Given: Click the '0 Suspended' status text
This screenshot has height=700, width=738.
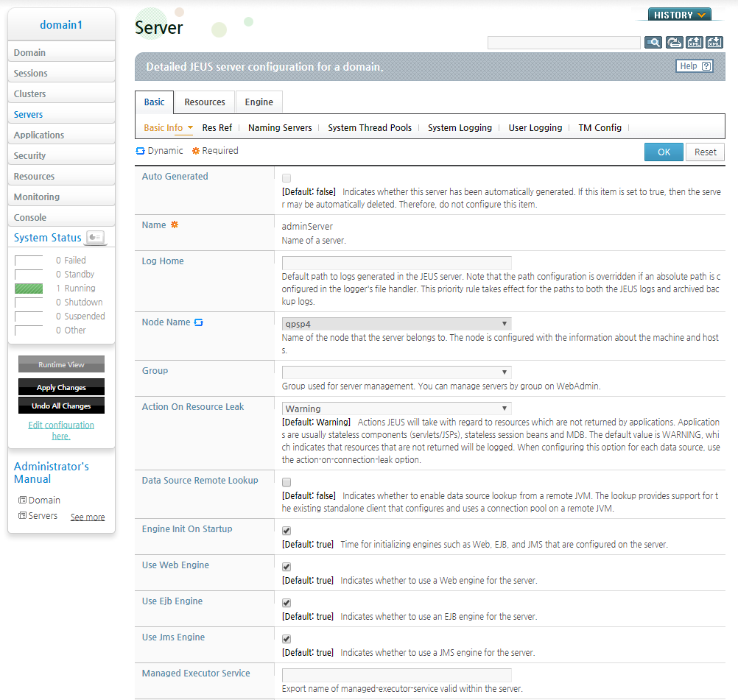Looking at the screenshot, I should [80, 316].
